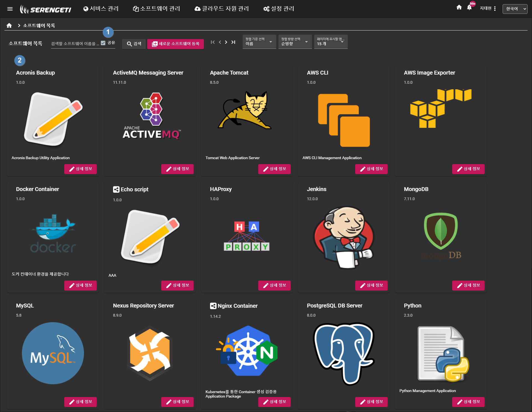
Task: Open the 클라우드 자원 관리 menu
Action: (222, 9)
